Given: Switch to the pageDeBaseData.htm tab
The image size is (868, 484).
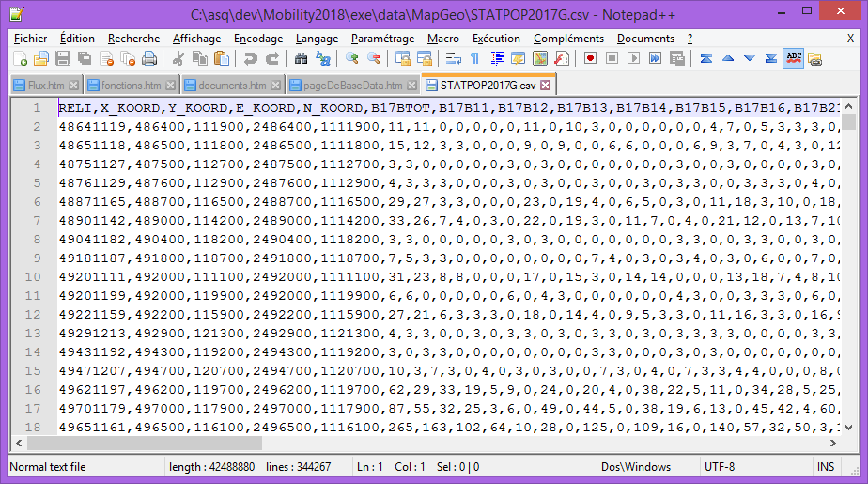Looking at the screenshot, I should (352, 85).
